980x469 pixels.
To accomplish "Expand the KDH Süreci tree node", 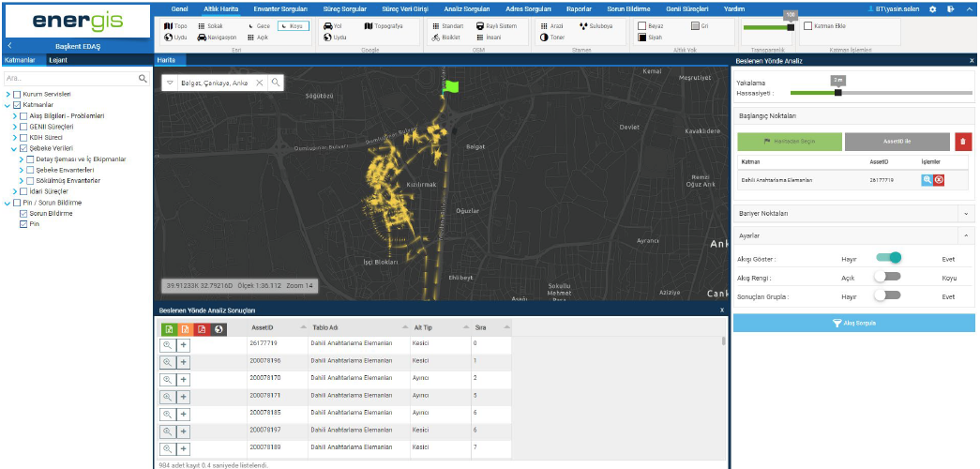I will [x=15, y=138].
